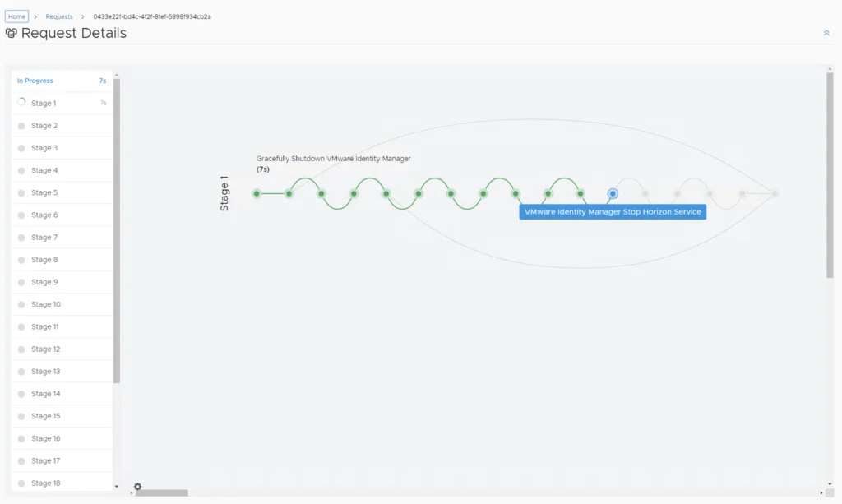
Task: Select Stage 2 in the stage list
Action: (x=62, y=126)
